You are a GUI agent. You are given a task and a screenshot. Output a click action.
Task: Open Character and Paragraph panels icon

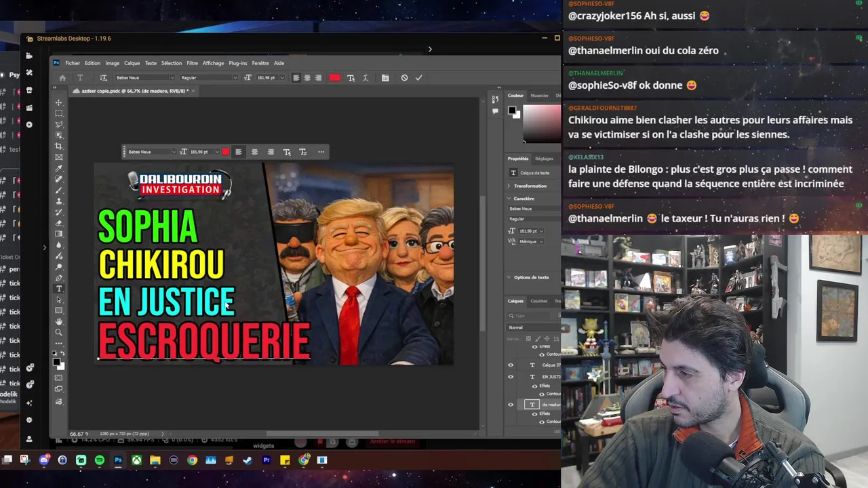[x=385, y=78]
